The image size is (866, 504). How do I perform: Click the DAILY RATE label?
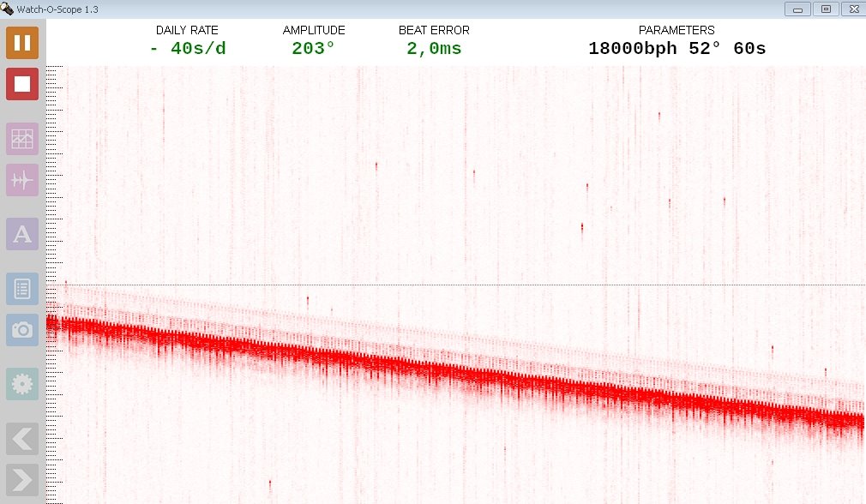click(187, 30)
